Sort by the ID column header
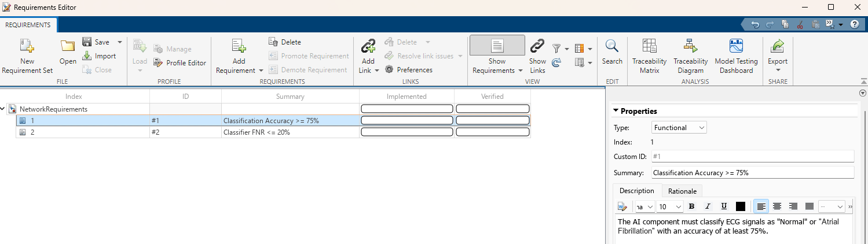 pos(185,97)
